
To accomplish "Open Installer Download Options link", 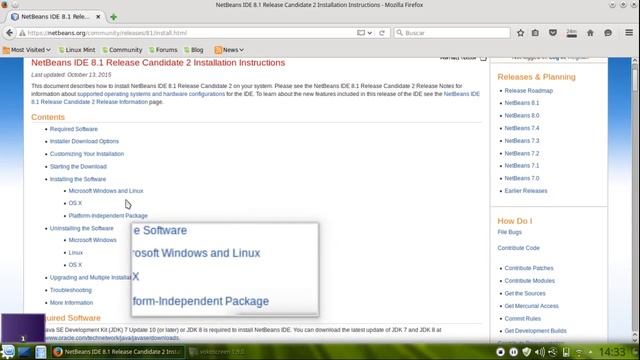I will coord(84,141).
